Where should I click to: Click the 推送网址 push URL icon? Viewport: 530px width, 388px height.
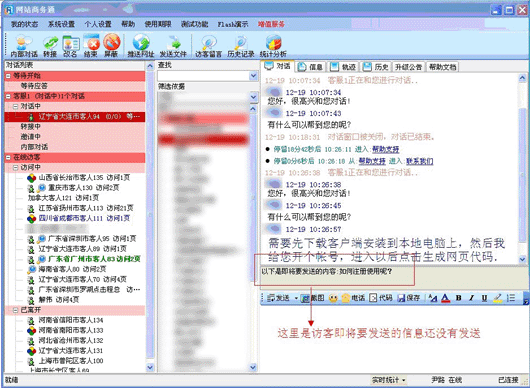[141, 46]
